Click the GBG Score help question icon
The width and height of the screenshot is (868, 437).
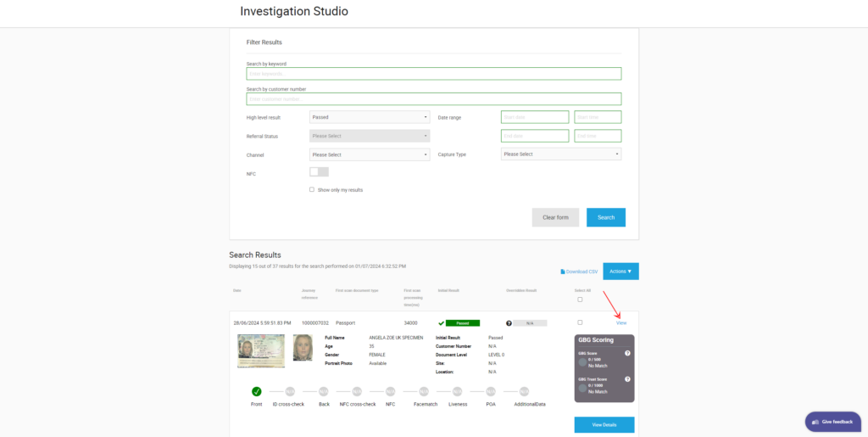pos(627,353)
